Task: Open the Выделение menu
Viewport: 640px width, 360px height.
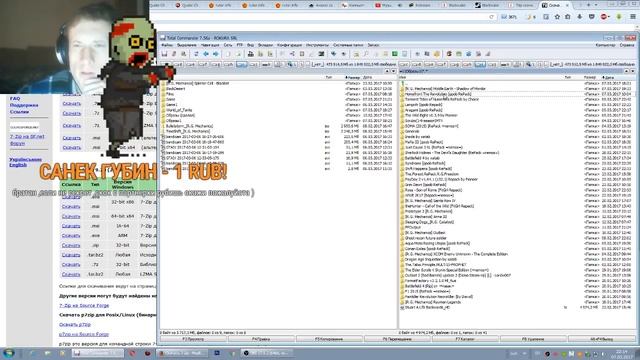Action: pos(187,45)
